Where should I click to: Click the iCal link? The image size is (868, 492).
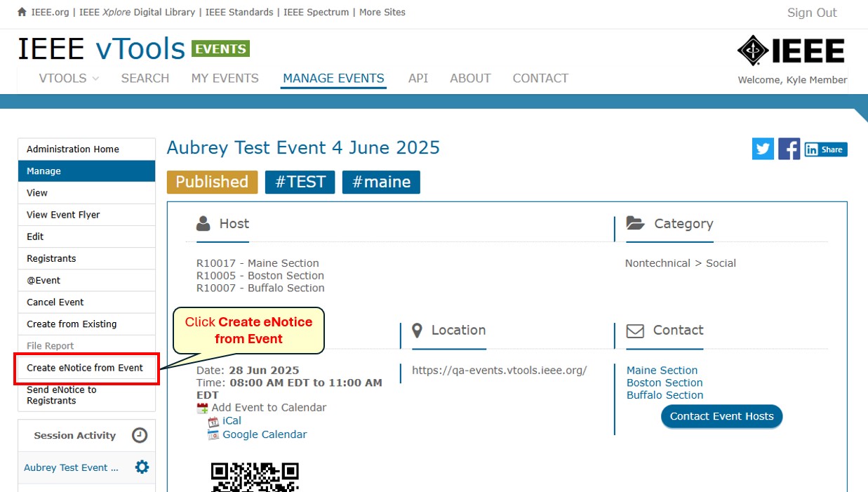click(x=232, y=421)
